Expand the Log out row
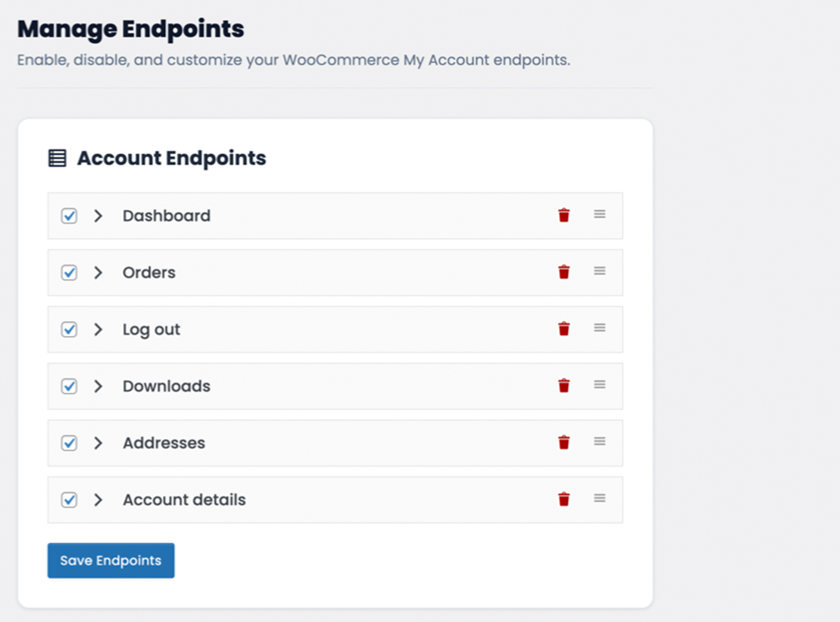The image size is (840, 622). 98,330
